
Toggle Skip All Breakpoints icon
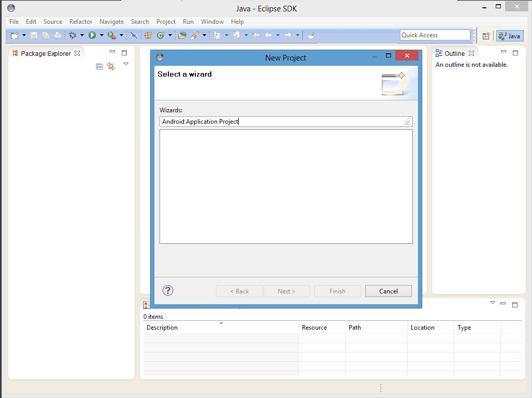(x=134, y=35)
